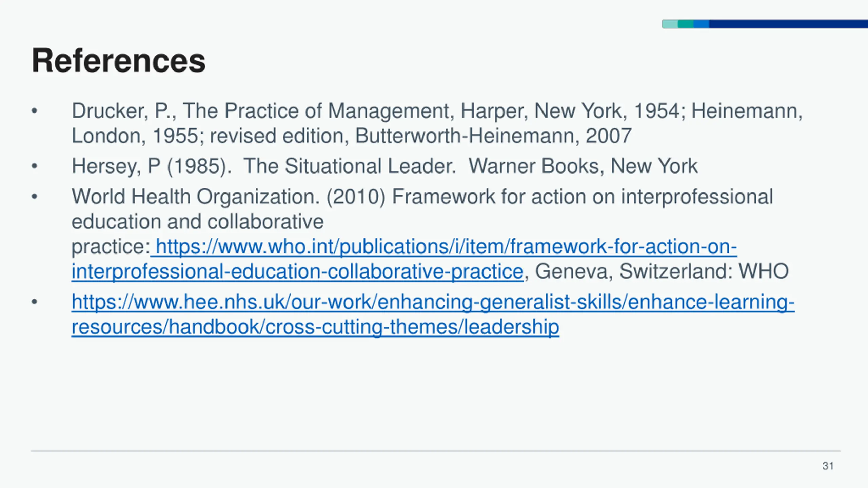The image size is (868, 488).
Task: Pick the dark navy header bar segment
Action: (789, 24)
